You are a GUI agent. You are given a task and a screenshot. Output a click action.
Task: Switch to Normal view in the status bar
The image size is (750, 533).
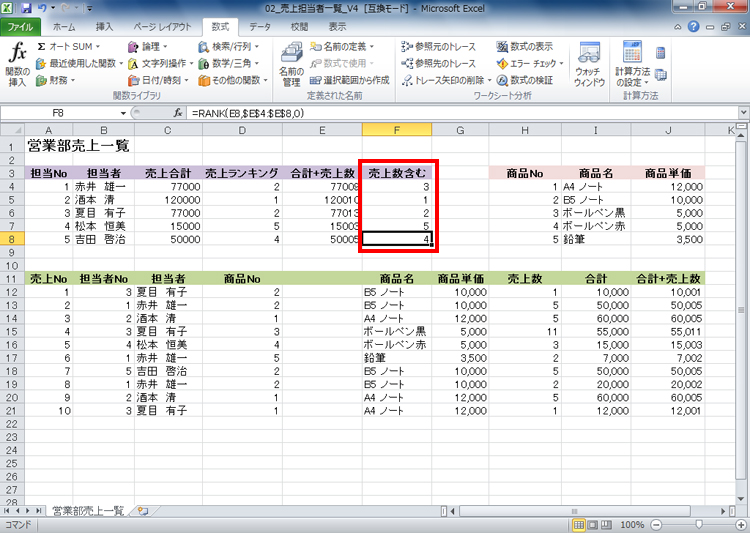579,525
